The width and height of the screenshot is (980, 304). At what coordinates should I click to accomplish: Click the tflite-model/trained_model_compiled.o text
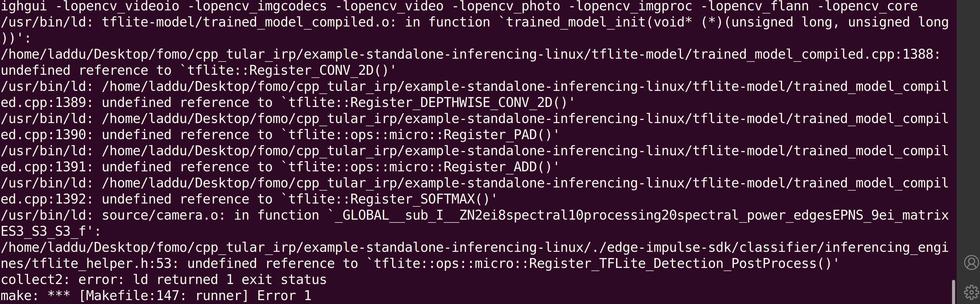tap(245, 22)
